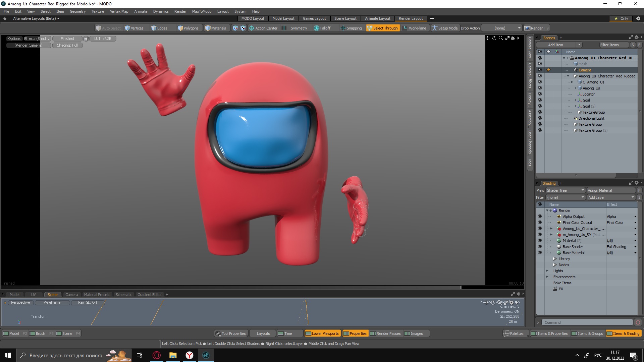Open File Explorer from the taskbar
Viewport: 644px width, 362px height.
173,355
